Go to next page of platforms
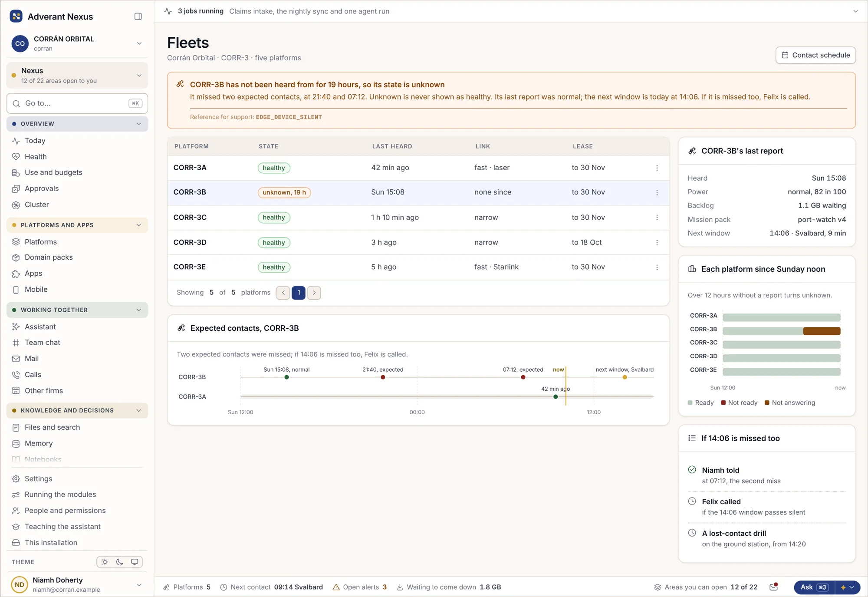 point(314,293)
